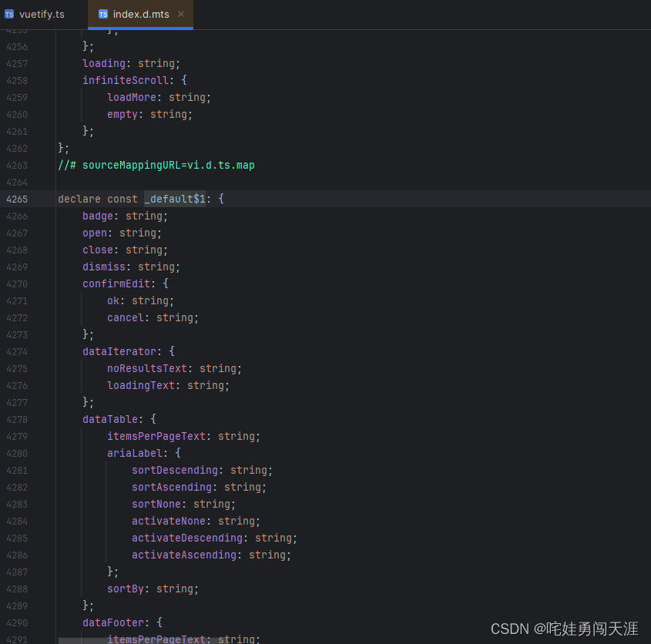Click line number 4265 in gutter
651x644 pixels.
17,200
